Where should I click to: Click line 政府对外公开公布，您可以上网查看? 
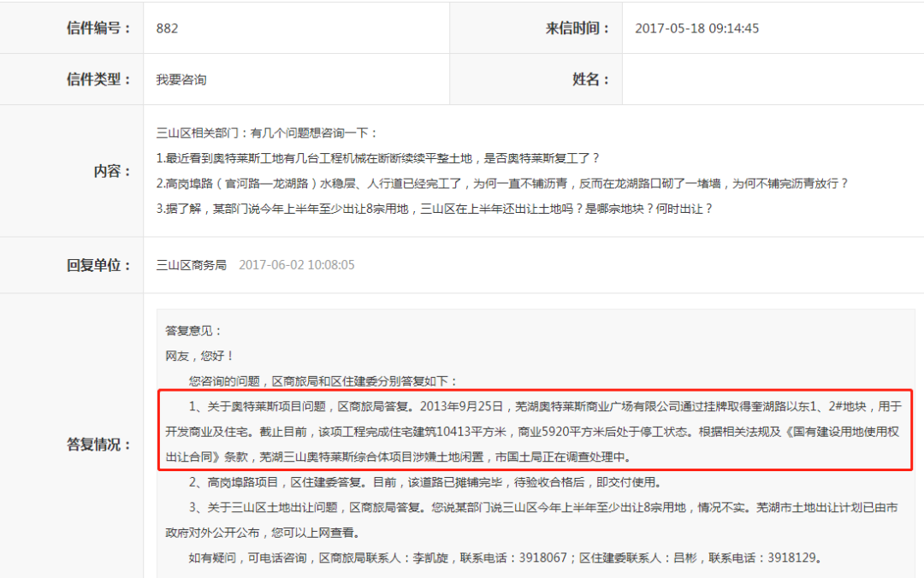(x=263, y=534)
